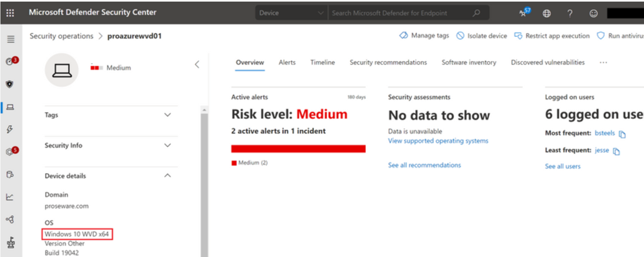The height and width of the screenshot is (257, 644).
Task: Click the red Medium alerts bar
Action: (x=298, y=149)
